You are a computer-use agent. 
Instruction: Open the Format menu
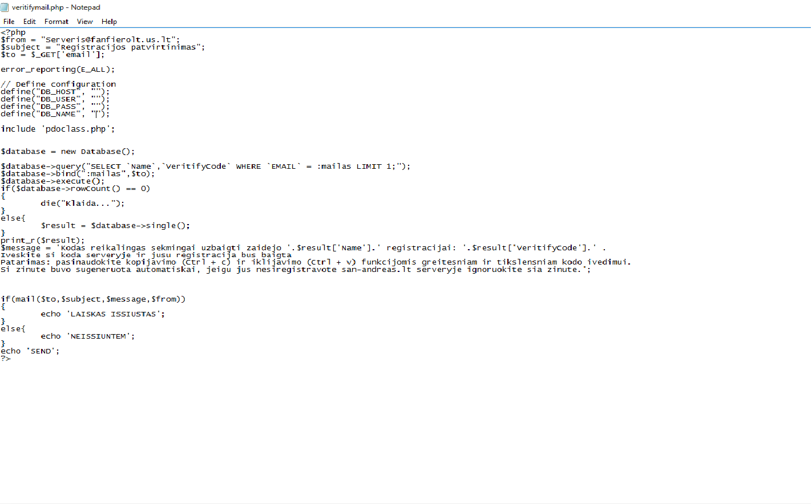pos(56,21)
